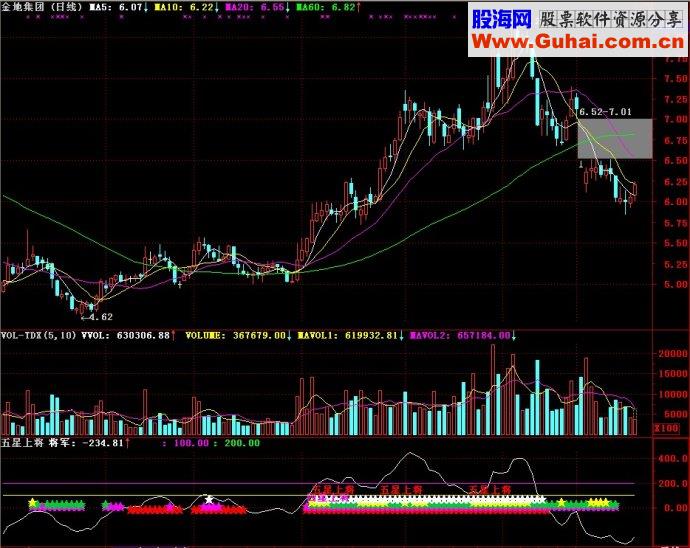Click the 6.50 price axis label
Viewport: 690px width, 548px height.
point(675,161)
